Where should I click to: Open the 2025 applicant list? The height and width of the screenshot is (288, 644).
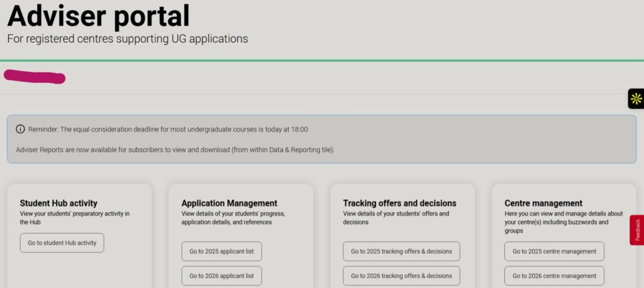pos(221,252)
